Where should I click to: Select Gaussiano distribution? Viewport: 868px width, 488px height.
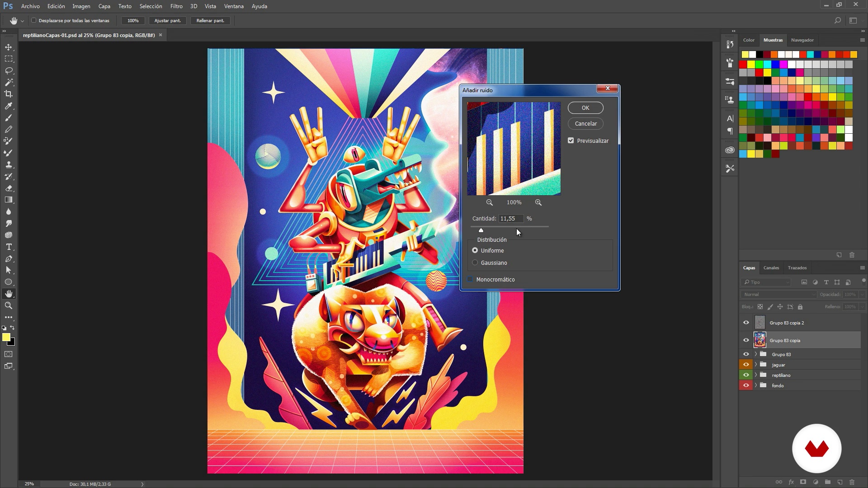tap(475, 263)
